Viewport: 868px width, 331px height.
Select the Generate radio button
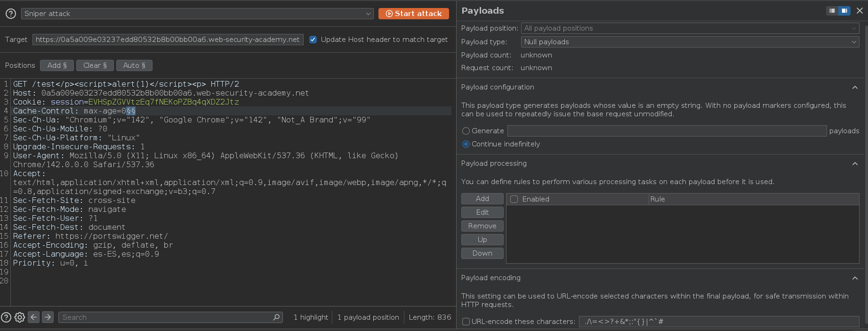(x=466, y=131)
